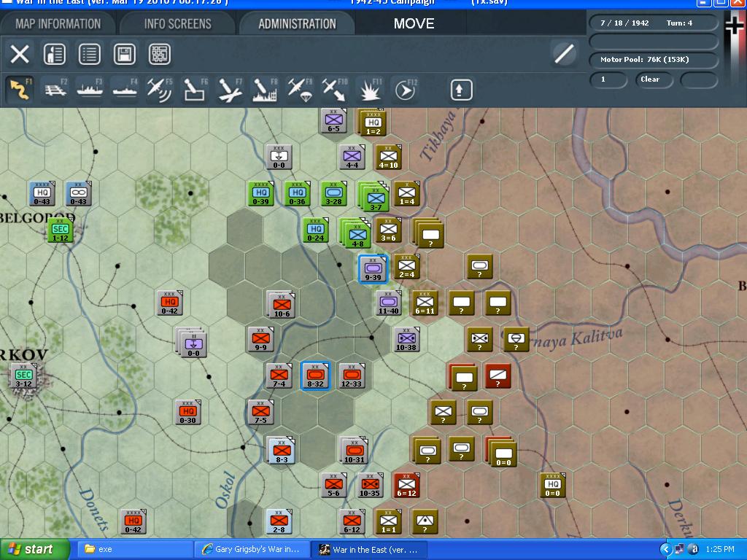This screenshot has height=560, width=747.
Task: Select the Soviet guards 6=12 unit
Action: [406, 485]
